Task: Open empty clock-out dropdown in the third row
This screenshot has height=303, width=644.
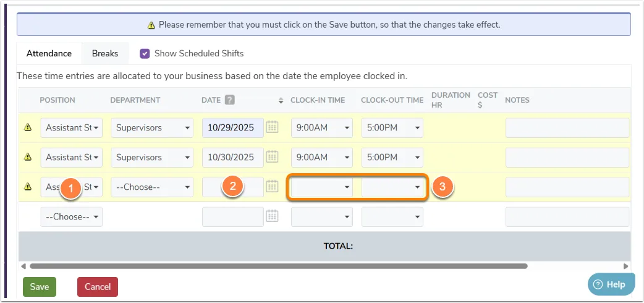Action: tap(392, 187)
